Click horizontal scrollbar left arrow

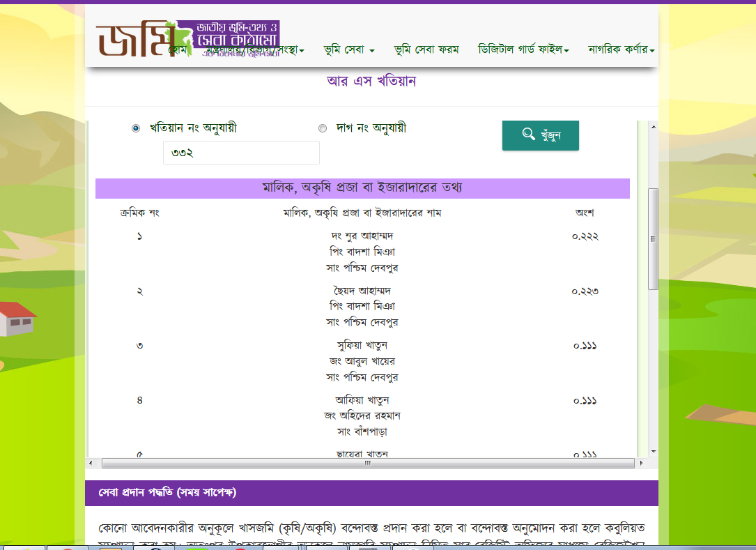coord(91,463)
